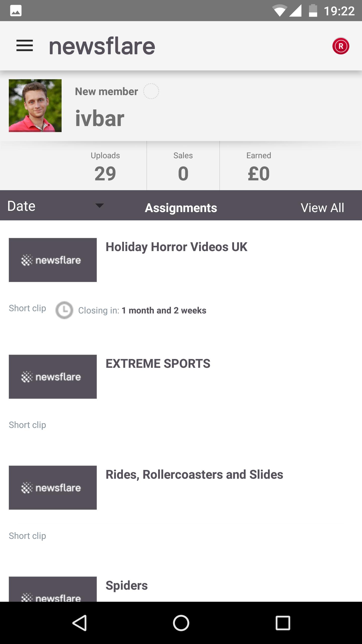Open Rides, Rollercoasters and Slides assignment
This screenshot has height=644, width=362.
point(194,474)
